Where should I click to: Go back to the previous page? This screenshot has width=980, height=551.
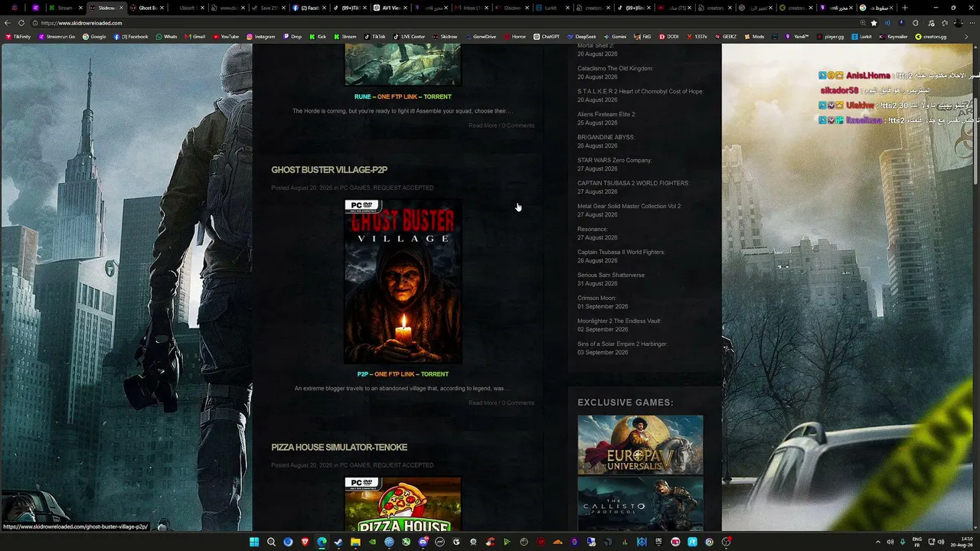9,23
